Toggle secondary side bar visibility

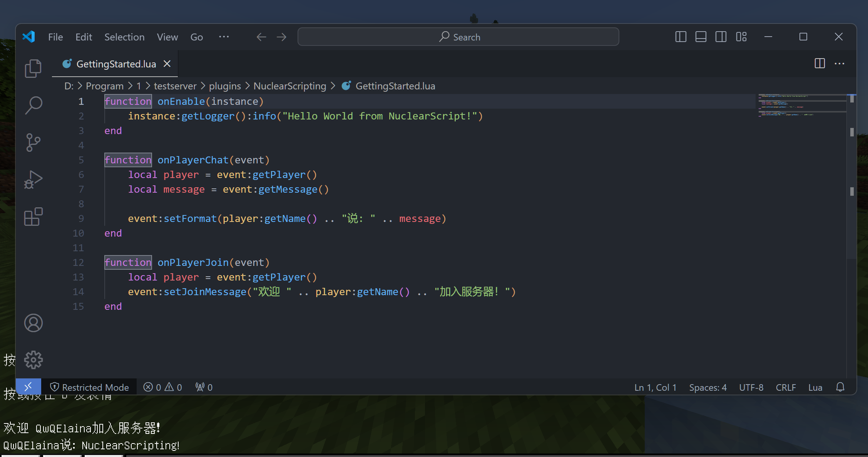721,37
